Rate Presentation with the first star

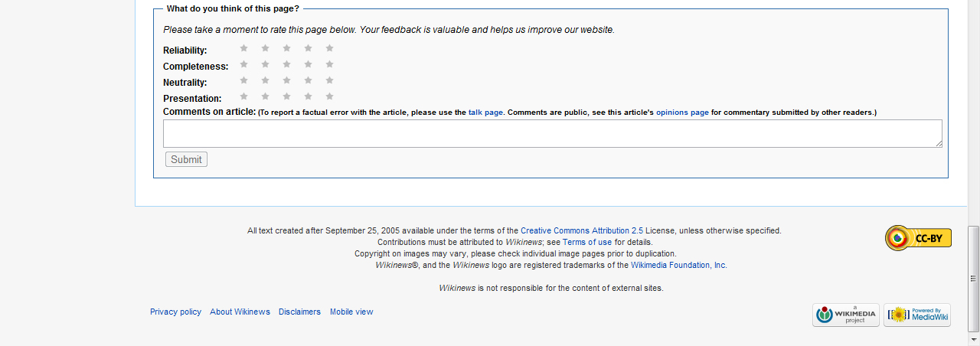[244, 96]
